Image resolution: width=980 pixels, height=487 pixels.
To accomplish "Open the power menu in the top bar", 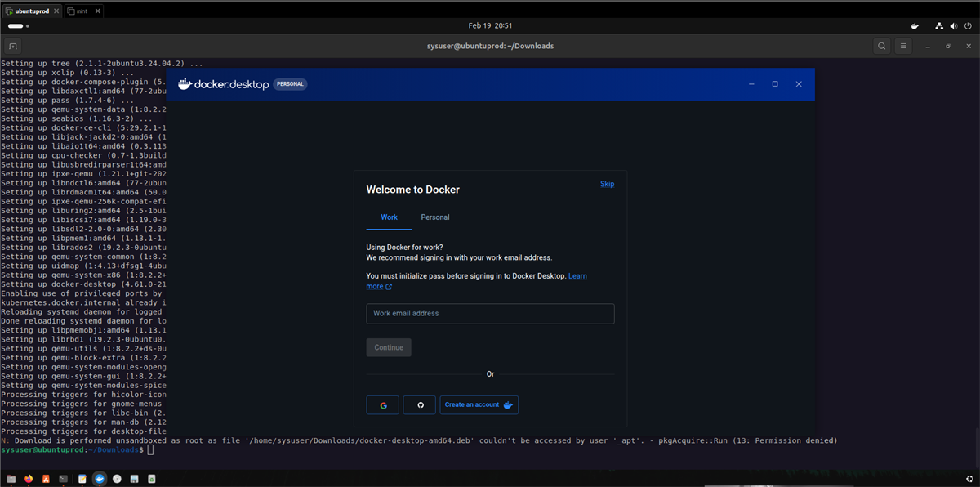I will pos(968,25).
